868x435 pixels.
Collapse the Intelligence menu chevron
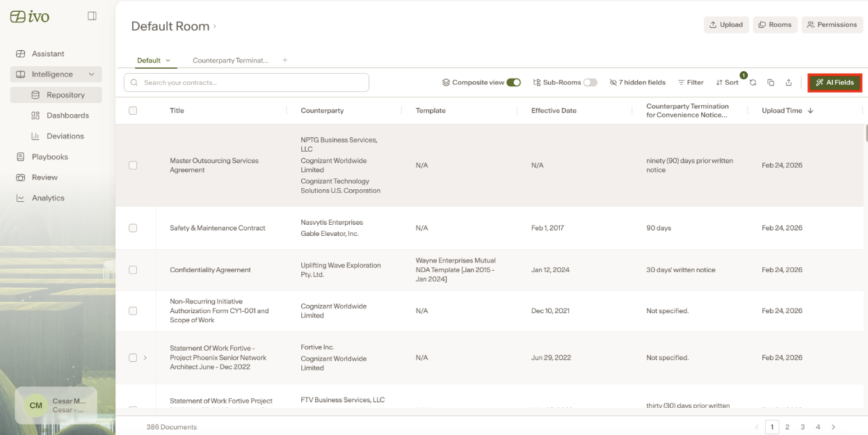click(x=91, y=74)
